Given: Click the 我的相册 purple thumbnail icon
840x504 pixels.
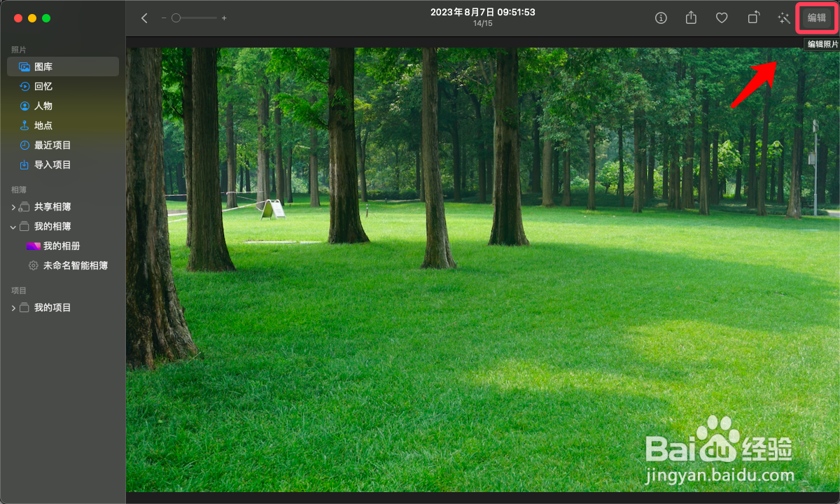Looking at the screenshot, I should (34, 246).
